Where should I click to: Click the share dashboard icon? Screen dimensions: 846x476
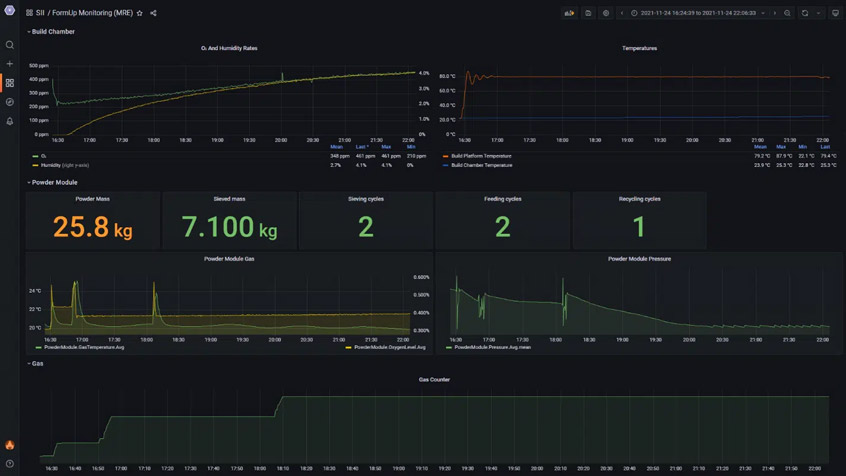pos(153,13)
